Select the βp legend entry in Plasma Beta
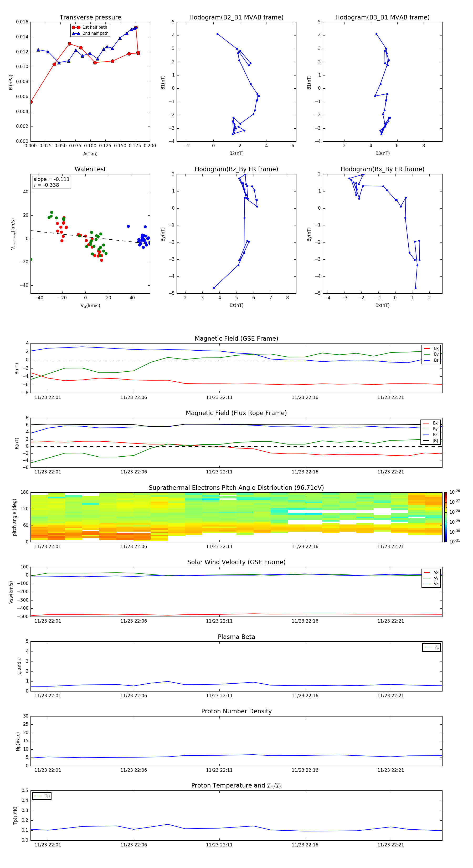The width and height of the screenshot is (473, 868). [x=431, y=647]
